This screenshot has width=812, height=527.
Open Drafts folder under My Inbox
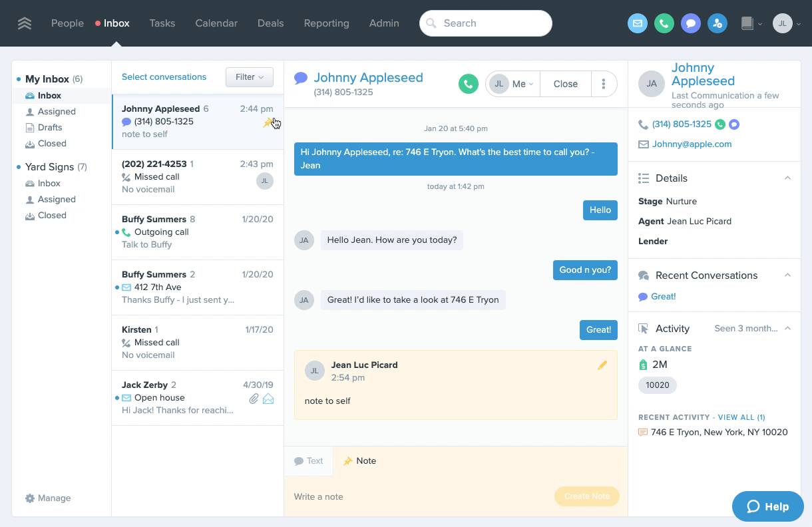click(50, 128)
